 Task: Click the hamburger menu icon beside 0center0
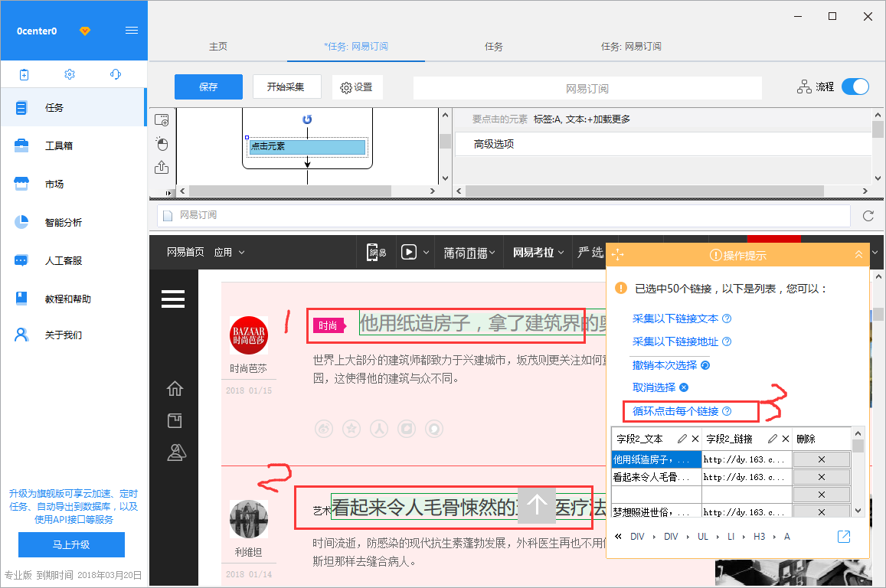(132, 31)
